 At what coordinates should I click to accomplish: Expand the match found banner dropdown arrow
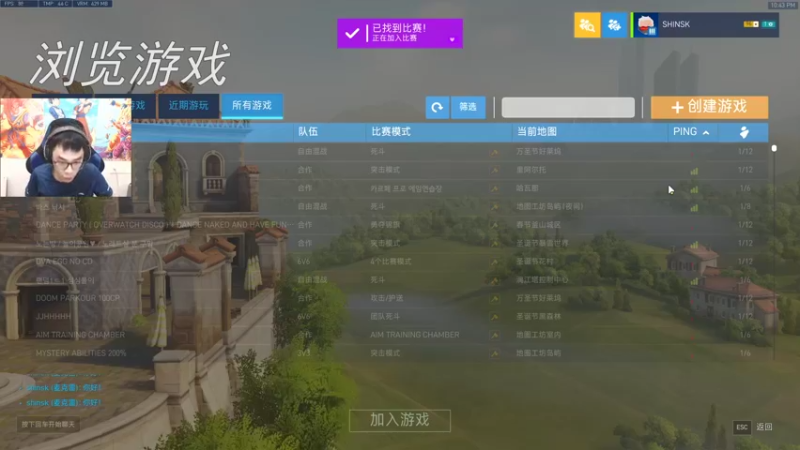pos(452,39)
